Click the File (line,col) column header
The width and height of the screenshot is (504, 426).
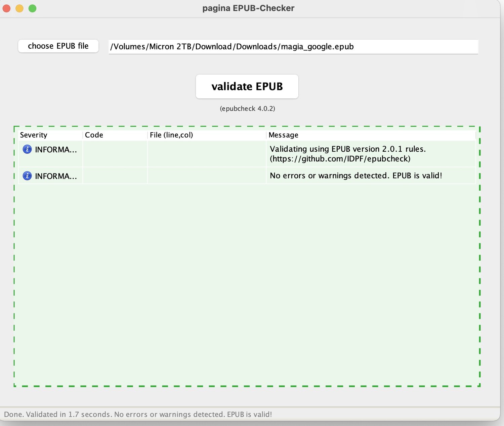[207, 135]
